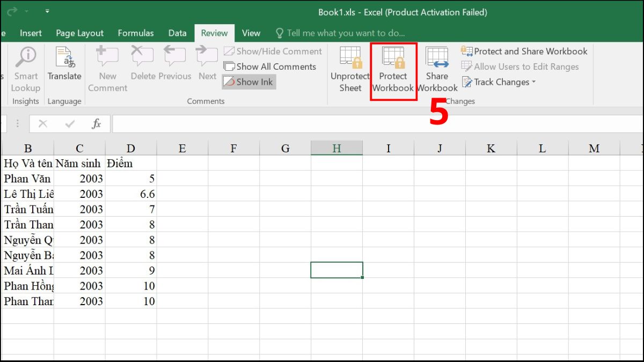The width and height of the screenshot is (644, 362).
Task: Click the Insert Function fx button
Action: [x=97, y=123]
